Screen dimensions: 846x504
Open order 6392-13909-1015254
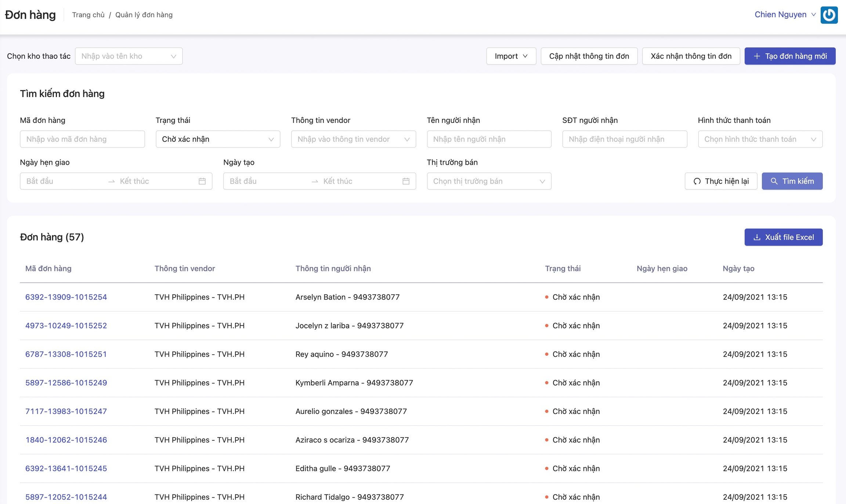[66, 297]
